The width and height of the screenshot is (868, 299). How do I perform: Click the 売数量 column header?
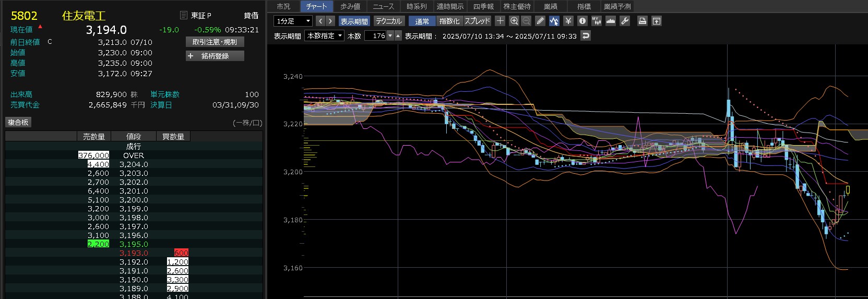(93, 136)
